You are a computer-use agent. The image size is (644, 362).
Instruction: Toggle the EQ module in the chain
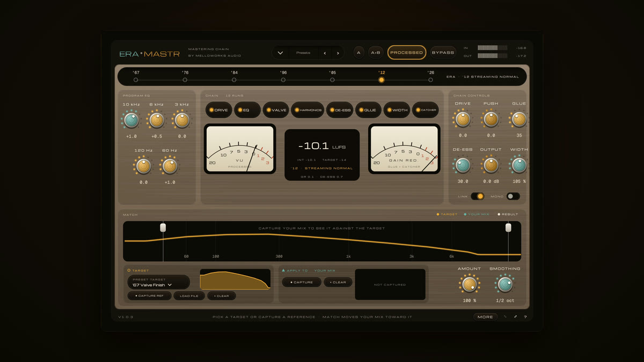tap(247, 110)
